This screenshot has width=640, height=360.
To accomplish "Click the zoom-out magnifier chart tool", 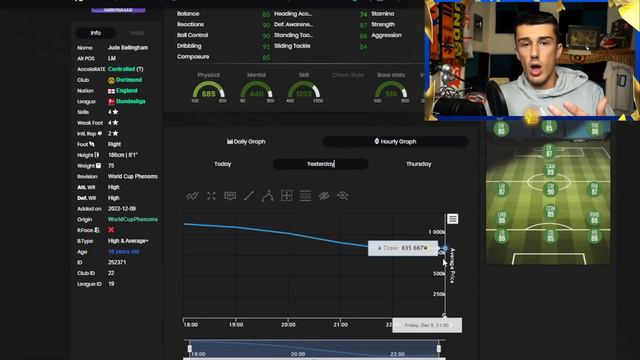I will (342, 196).
